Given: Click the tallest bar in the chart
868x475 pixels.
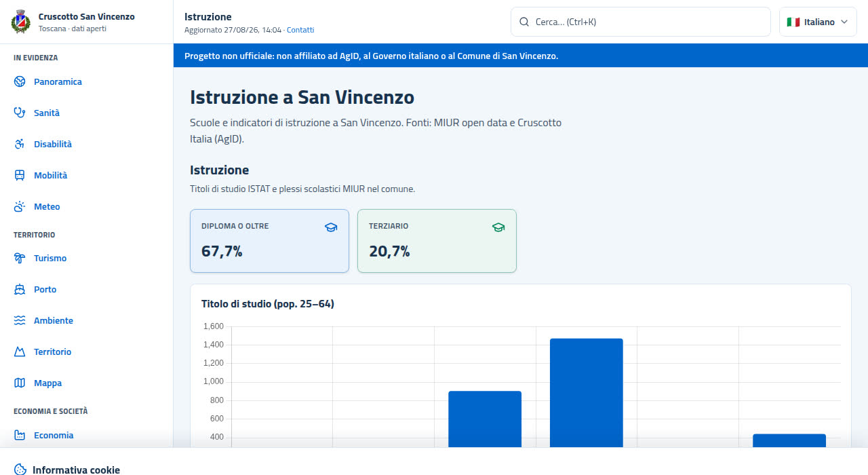Looking at the screenshot, I should (587, 393).
